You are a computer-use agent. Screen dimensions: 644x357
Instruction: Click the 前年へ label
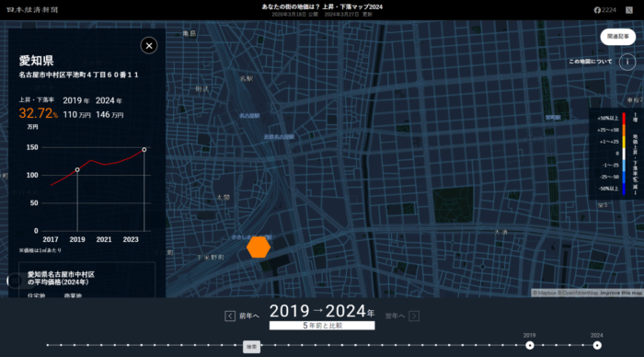point(249,316)
